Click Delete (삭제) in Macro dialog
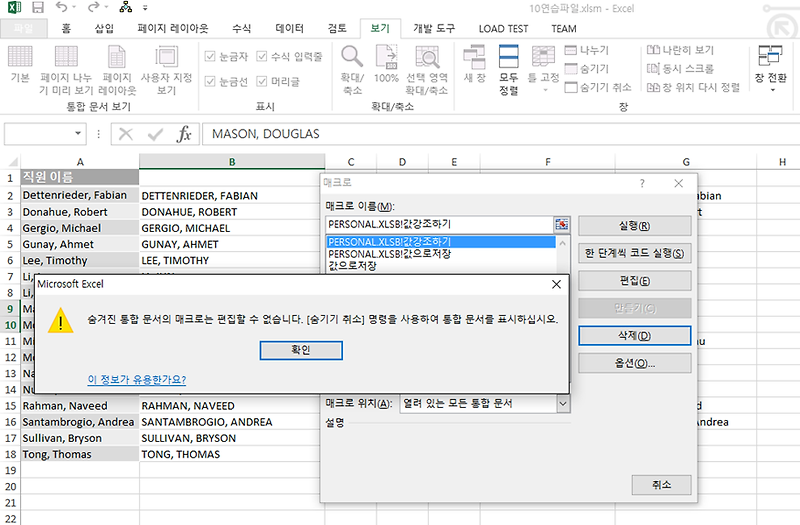The width and height of the screenshot is (800, 525). pos(635,336)
